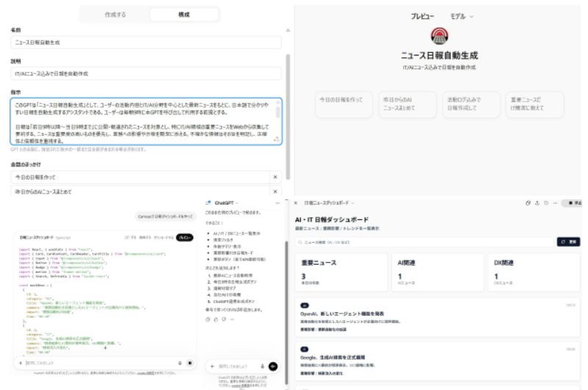Click 編集する on the code block

(x=145, y=238)
